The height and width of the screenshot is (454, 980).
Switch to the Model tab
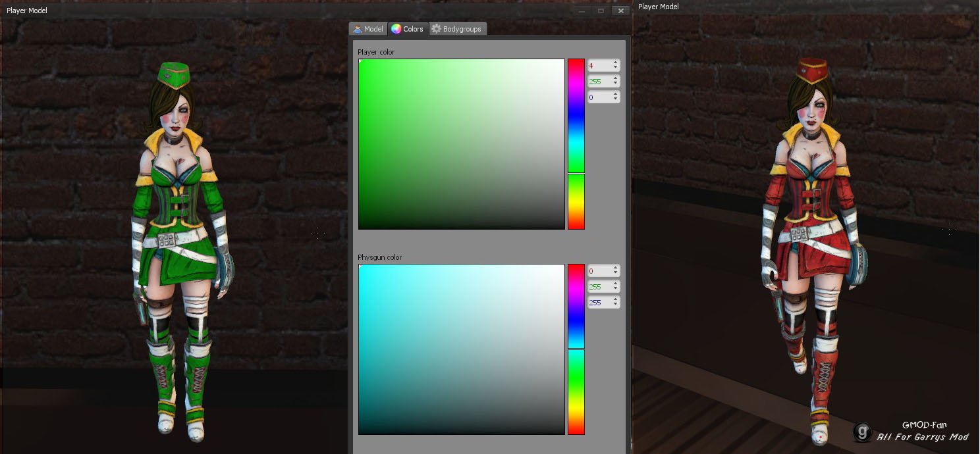368,29
